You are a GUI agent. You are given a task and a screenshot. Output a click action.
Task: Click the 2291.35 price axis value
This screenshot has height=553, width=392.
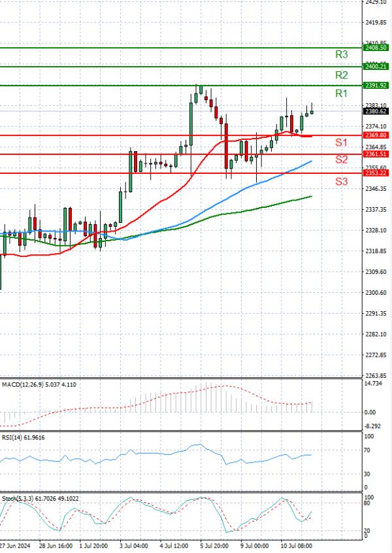point(376,314)
